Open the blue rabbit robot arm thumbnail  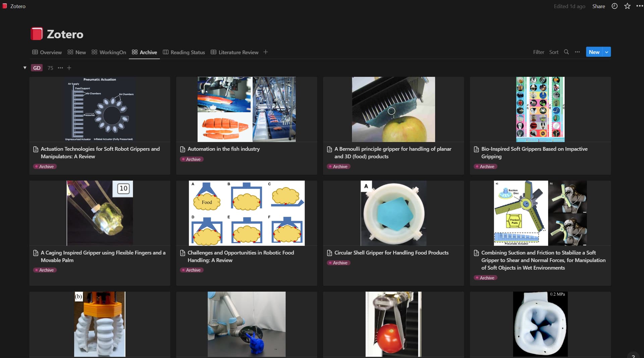tap(247, 324)
